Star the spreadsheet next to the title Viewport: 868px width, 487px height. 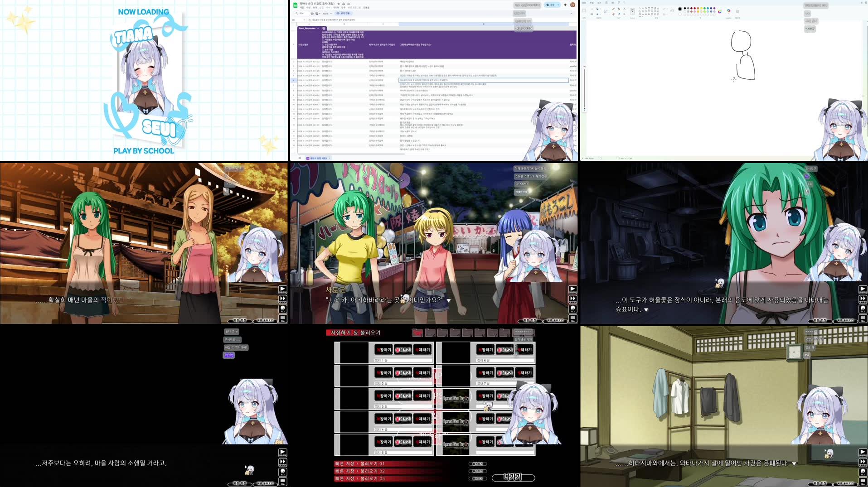click(339, 4)
